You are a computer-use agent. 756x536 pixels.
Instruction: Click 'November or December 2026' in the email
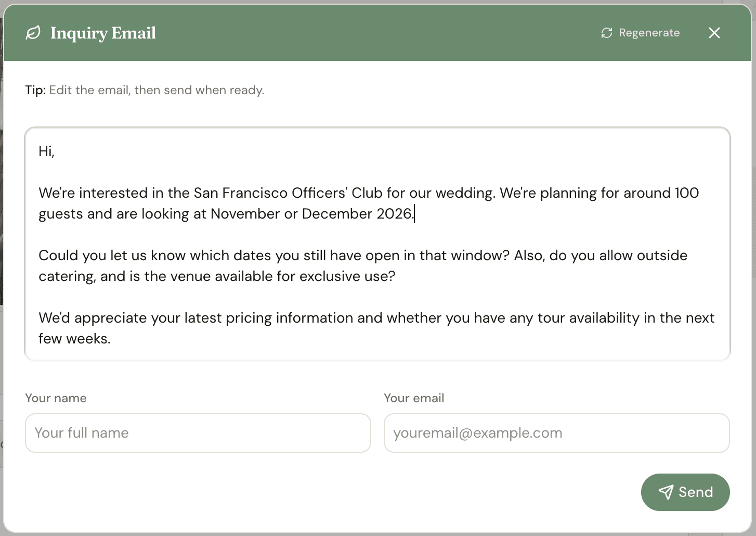point(311,214)
